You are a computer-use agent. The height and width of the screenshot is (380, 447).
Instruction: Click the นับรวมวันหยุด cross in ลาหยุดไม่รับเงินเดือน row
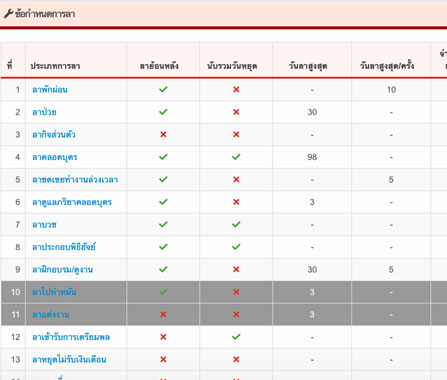pos(236,359)
